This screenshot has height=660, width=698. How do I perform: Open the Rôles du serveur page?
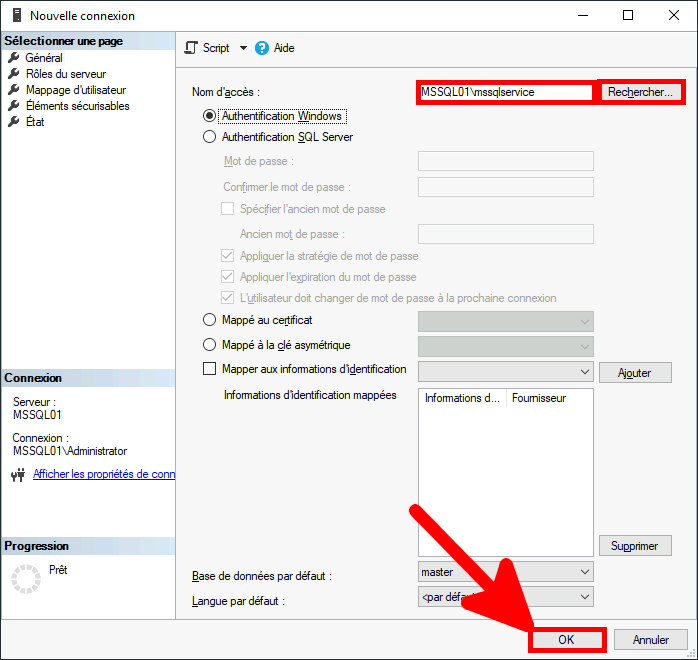66,74
